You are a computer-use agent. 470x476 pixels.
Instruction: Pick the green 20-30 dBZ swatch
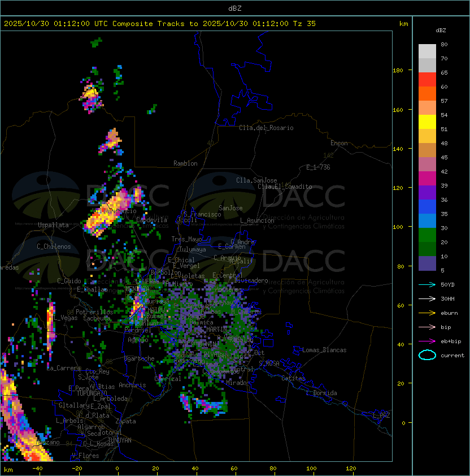[427, 235]
